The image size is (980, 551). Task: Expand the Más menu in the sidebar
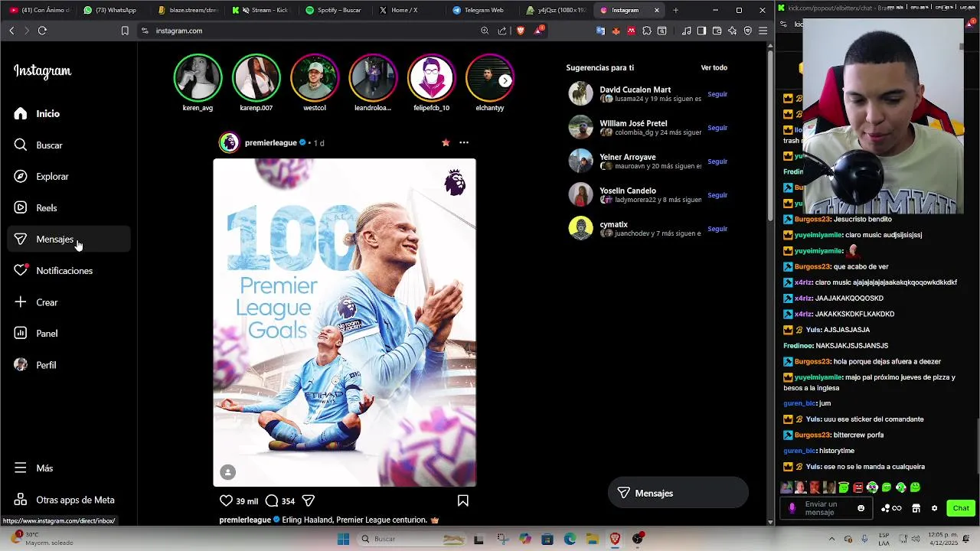point(69,468)
